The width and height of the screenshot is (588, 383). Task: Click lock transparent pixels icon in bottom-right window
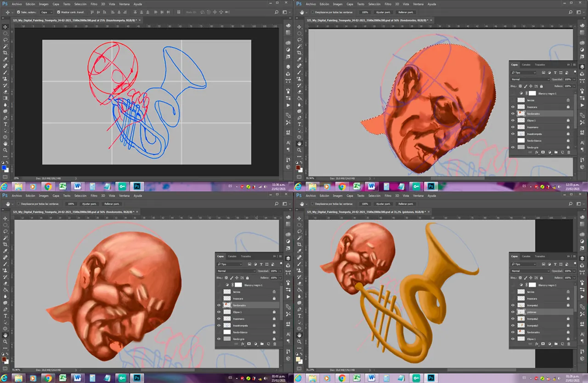coord(520,278)
